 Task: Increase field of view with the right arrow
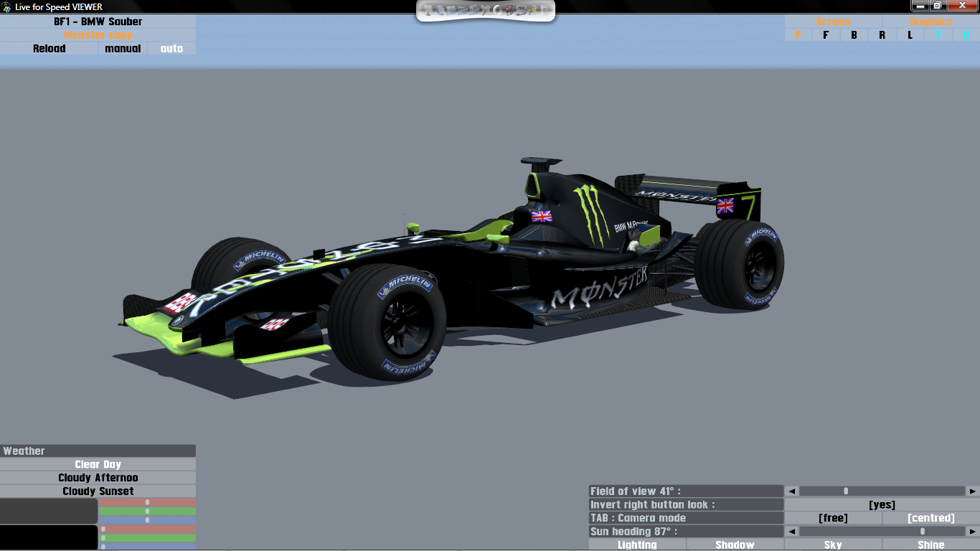click(973, 491)
